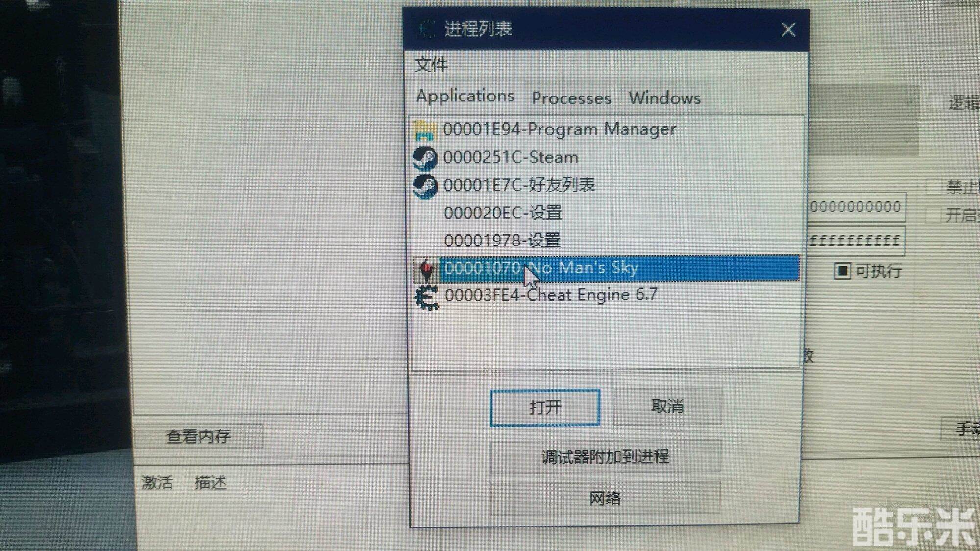Toggle the 可执行 checkbox
The height and width of the screenshot is (551, 980).
[842, 270]
